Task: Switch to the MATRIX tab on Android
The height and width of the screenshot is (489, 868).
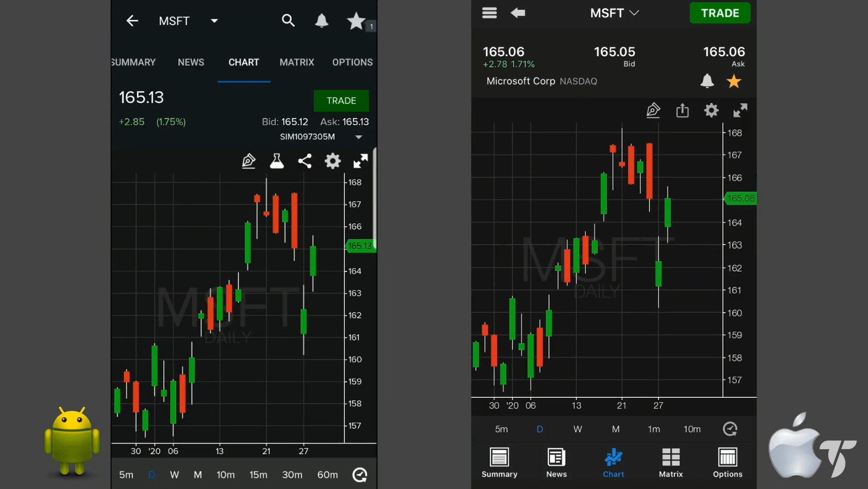Action: tap(297, 62)
